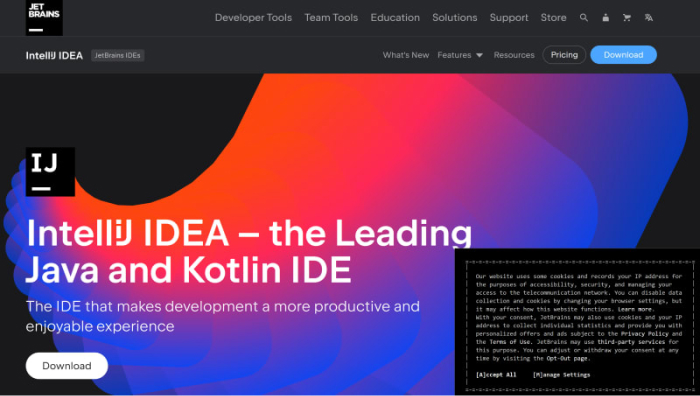
Task: Open Developer Tools menu
Action: (x=253, y=18)
